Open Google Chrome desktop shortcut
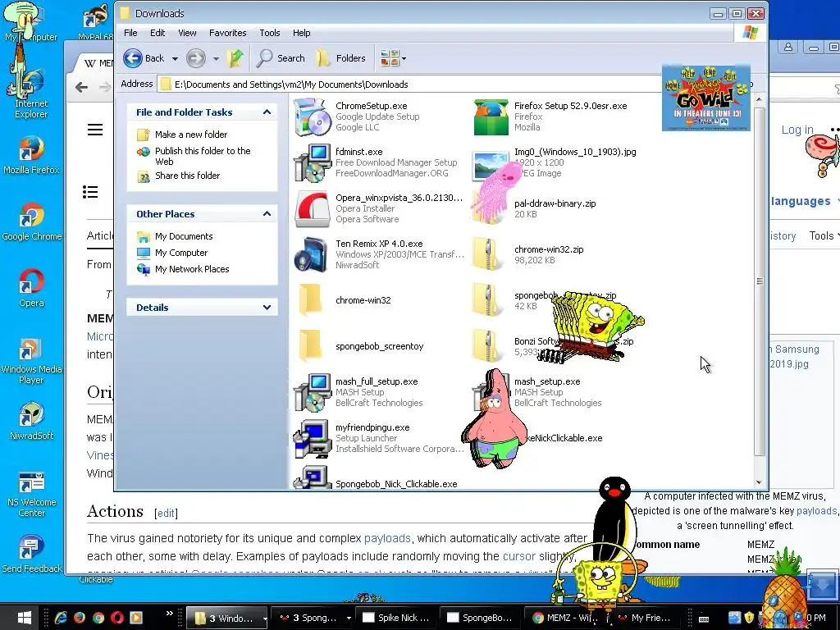 pyautogui.click(x=31, y=221)
